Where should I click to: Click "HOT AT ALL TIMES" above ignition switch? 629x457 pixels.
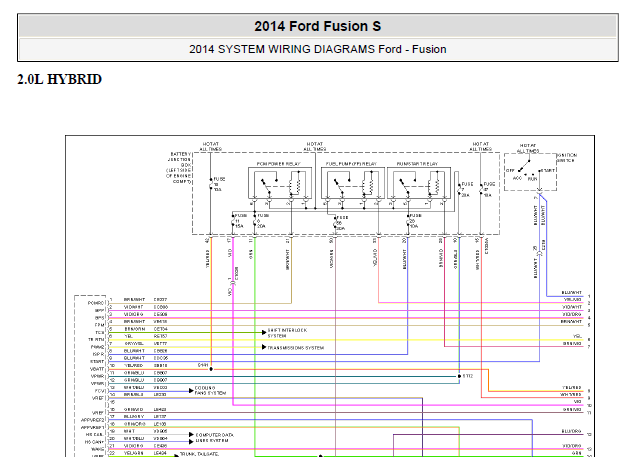point(528,148)
